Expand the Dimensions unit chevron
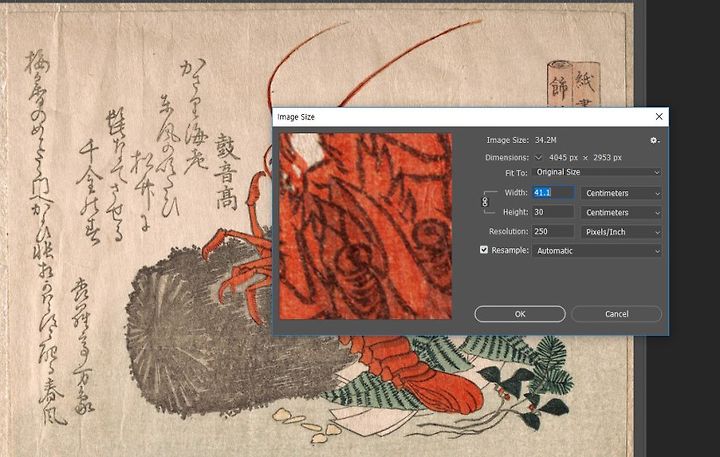This screenshot has height=457, width=720. [x=539, y=158]
